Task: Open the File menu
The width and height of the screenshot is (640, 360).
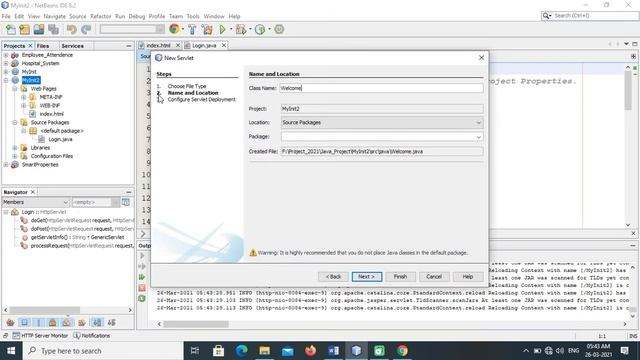Action: [x=6, y=16]
